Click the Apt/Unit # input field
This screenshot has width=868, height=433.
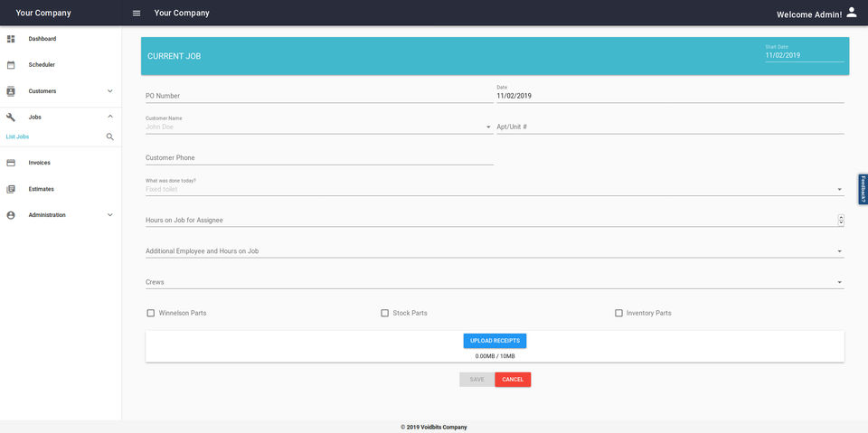[x=670, y=127]
